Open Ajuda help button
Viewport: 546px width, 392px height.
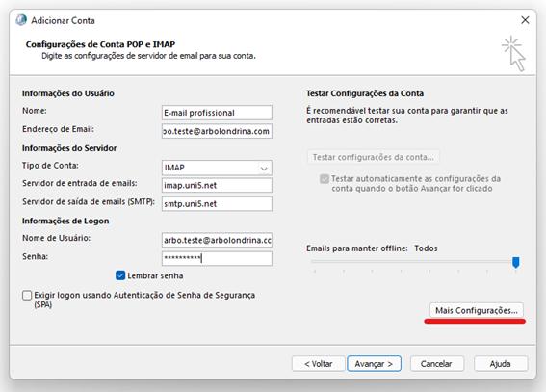point(501,364)
